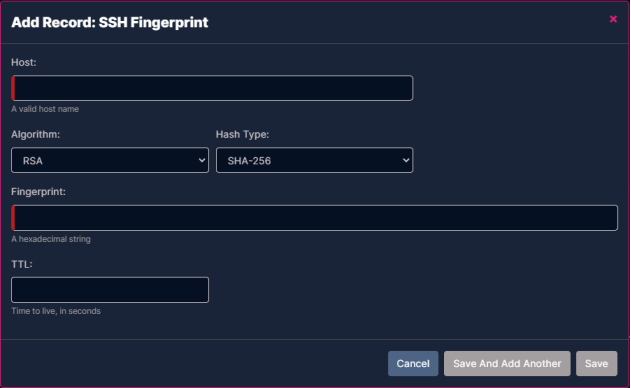Click the "Fingerprint:" field label
631x388 pixels.
[x=38, y=192]
